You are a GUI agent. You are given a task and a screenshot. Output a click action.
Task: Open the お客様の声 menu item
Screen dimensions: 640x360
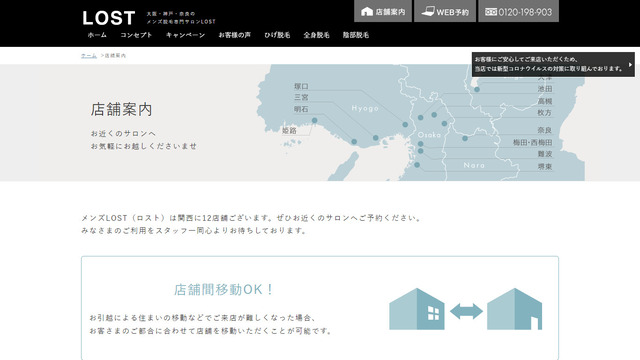click(235, 35)
